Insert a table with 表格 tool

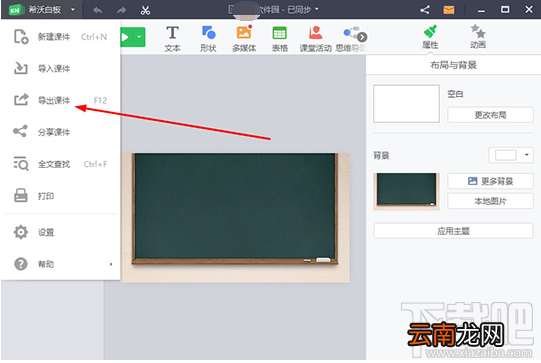[279, 39]
